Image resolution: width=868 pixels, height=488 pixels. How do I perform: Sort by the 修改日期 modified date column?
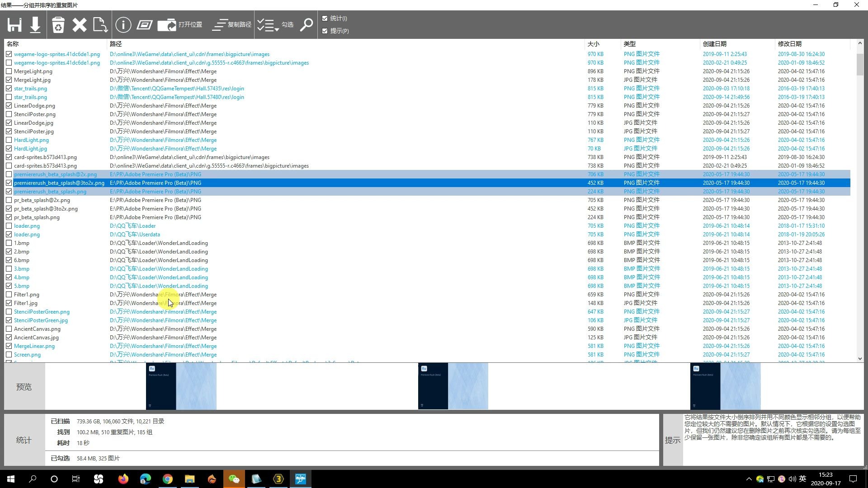point(789,44)
